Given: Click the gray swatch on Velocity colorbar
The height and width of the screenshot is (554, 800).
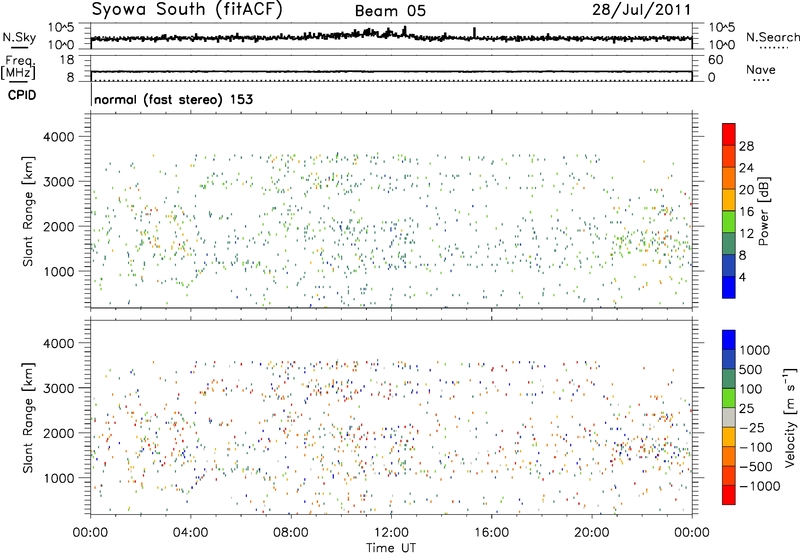Looking at the screenshot, I should coord(729,418).
